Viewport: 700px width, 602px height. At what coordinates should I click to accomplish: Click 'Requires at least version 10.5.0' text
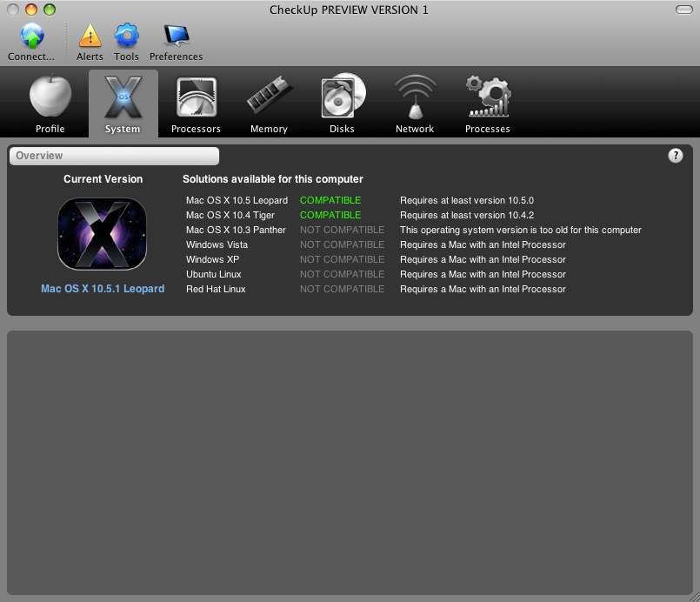pos(467,200)
